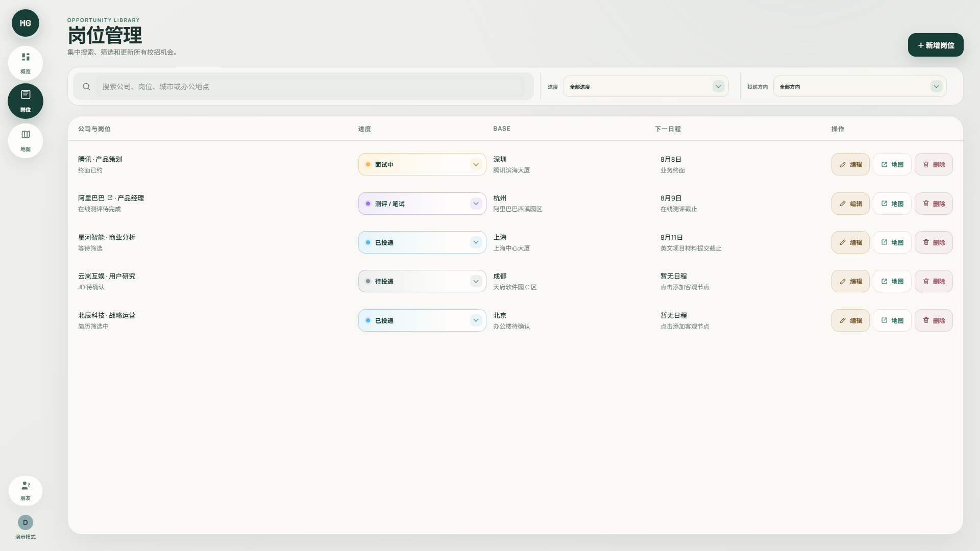This screenshot has width=980, height=551.
Task: Delete the 腾讯 产品策划 row
Action: (x=934, y=164)
